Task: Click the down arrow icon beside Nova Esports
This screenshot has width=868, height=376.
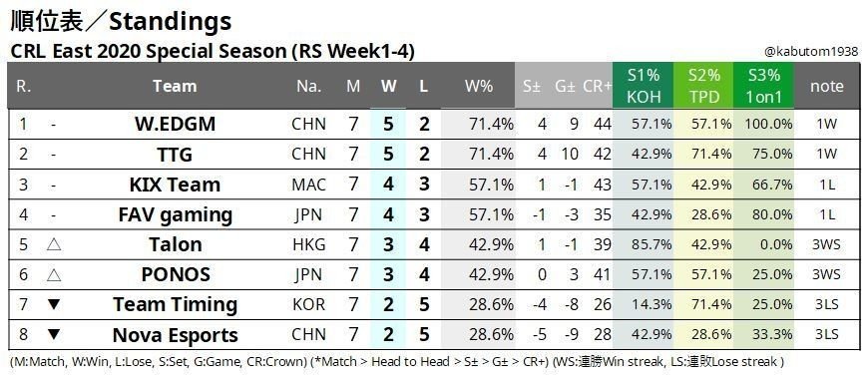Action: tap(54, 334)
